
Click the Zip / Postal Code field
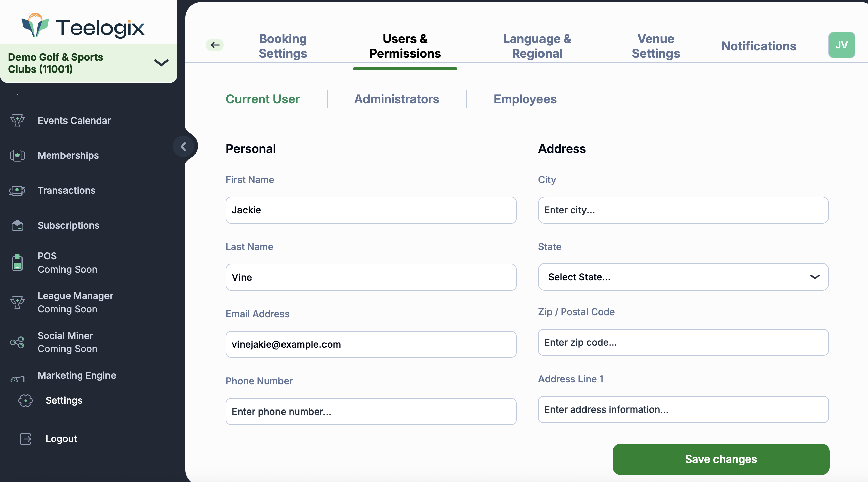[x=683, y=342]
